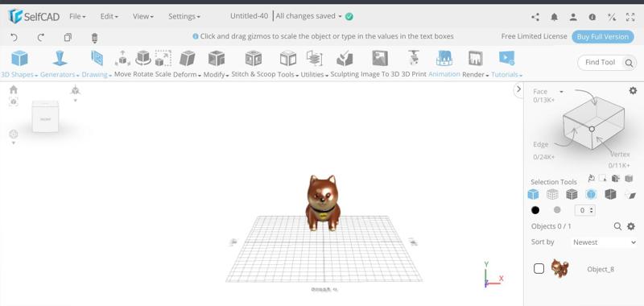Open the notifications bell icon
The width and height of the screenshot is (644, 306).
point(554,17)
